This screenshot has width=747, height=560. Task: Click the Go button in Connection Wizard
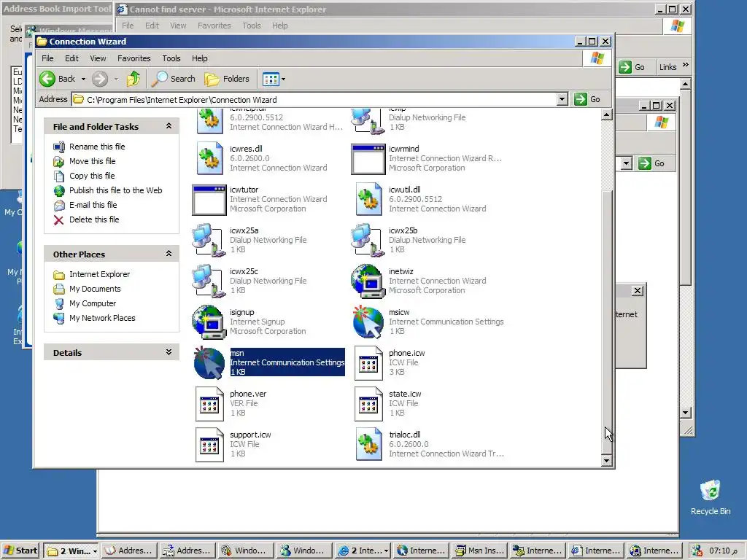pos(587,99)
